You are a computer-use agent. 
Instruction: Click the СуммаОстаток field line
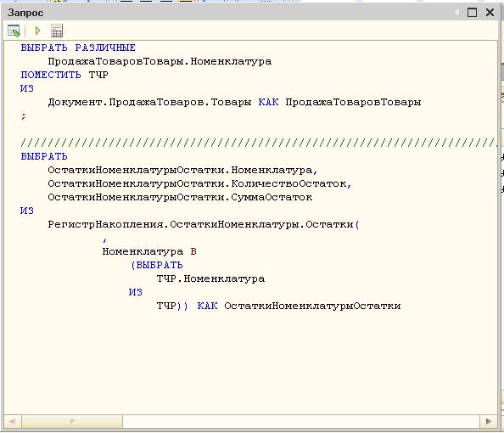(x=180, y=197)
